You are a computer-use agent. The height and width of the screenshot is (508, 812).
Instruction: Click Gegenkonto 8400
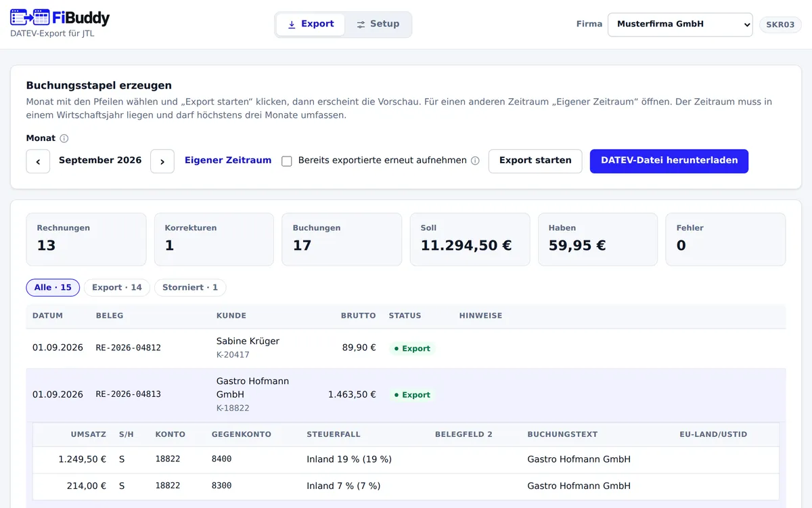pos(221,459)
